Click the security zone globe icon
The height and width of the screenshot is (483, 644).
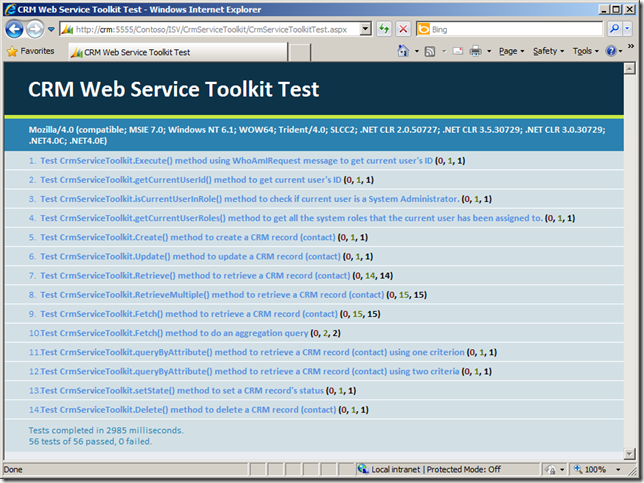tap(363, 469)
